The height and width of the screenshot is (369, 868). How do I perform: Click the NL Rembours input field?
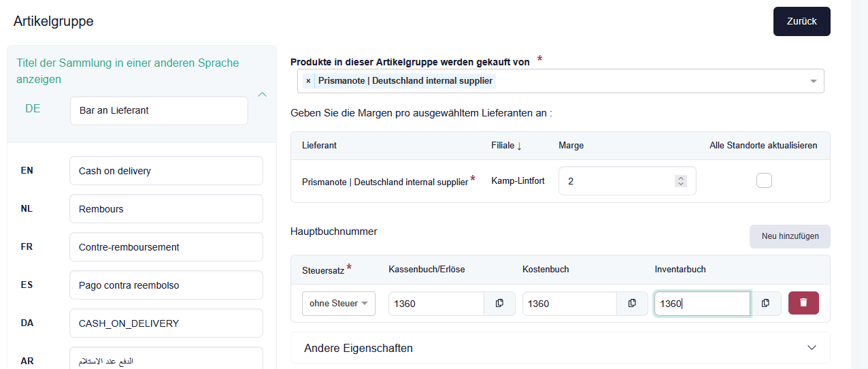point(166,209)
